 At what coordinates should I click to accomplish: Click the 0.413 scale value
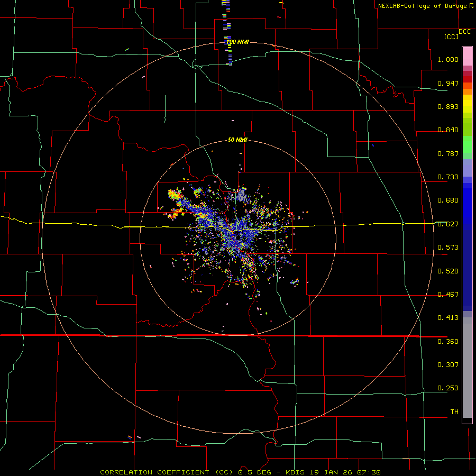tap(448, 318)
